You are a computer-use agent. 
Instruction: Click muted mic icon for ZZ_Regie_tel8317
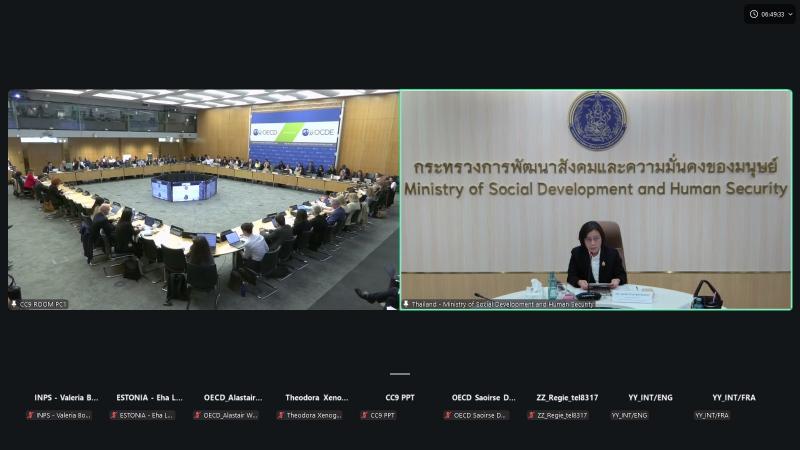click(532, 415)
